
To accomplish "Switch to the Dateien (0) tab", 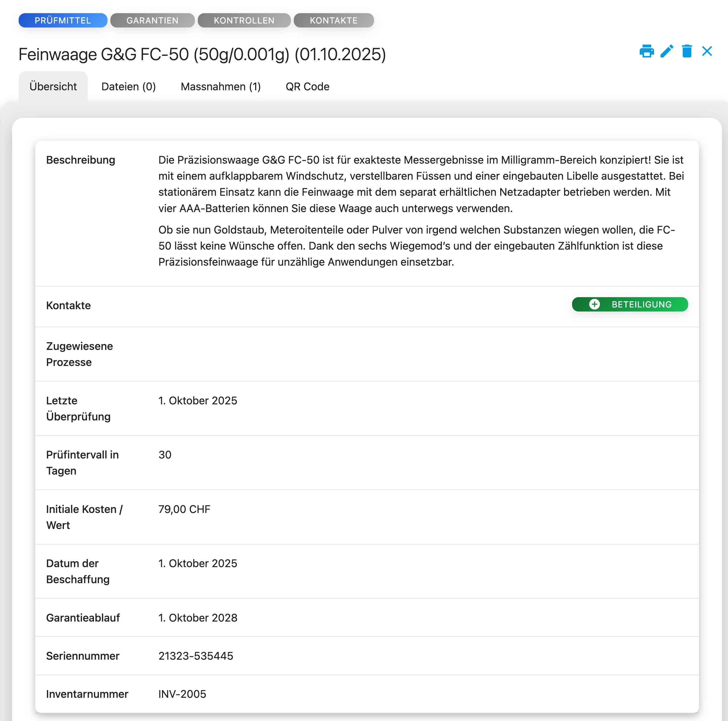I will 128,86.
